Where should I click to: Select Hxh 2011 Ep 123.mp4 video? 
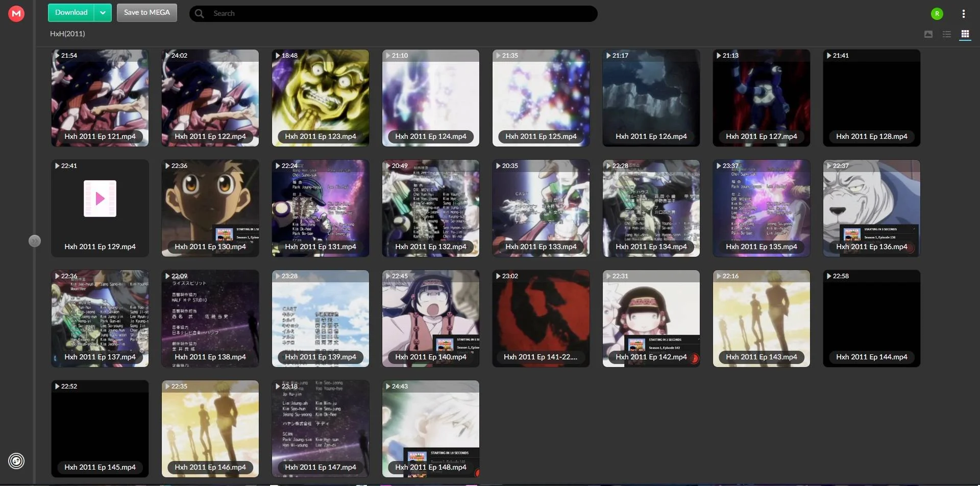point(321,98)
